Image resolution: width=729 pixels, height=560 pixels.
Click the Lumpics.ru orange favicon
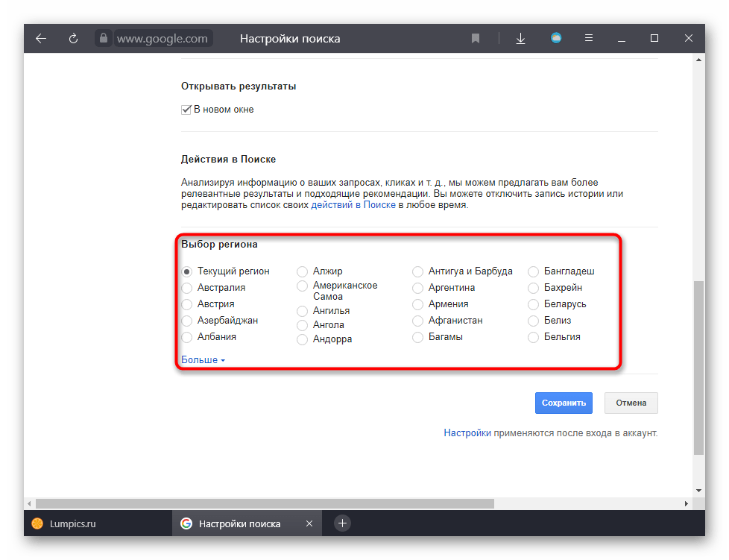[37, 523]
